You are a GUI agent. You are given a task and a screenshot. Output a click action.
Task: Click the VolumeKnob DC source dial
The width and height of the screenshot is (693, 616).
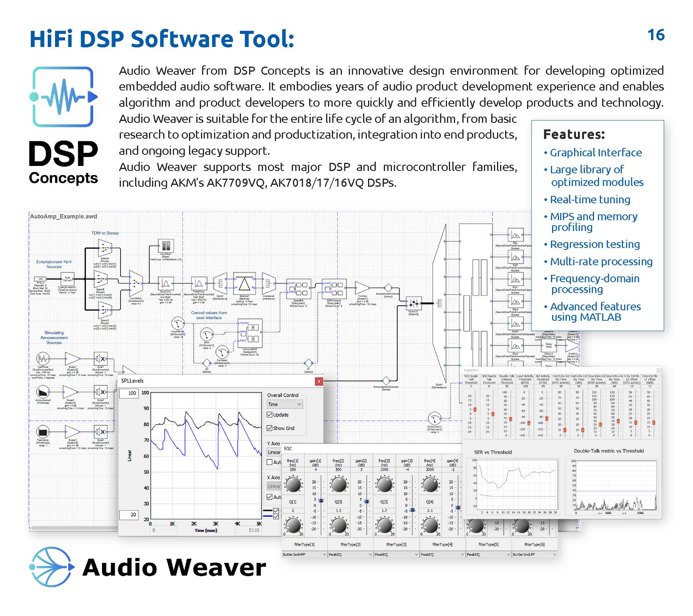coord(177,323)
